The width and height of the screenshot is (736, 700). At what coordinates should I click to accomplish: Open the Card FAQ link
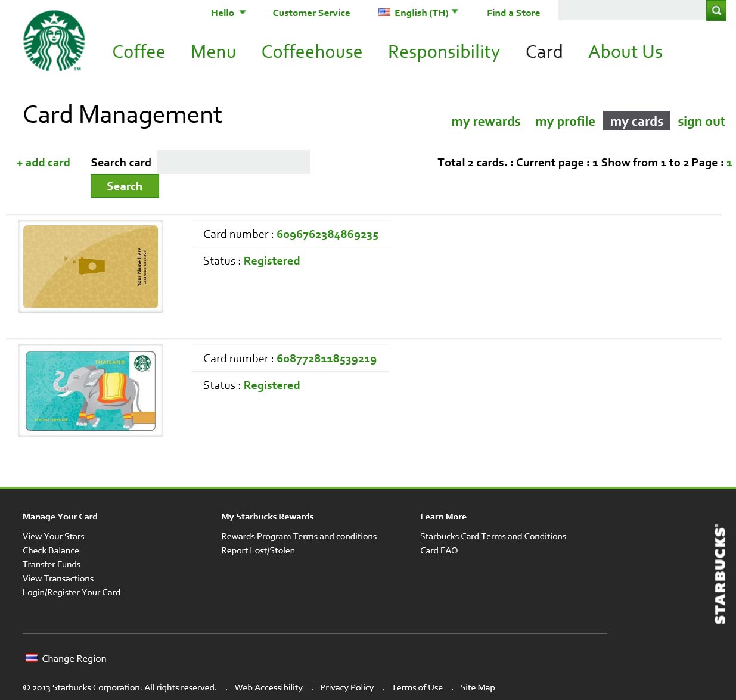(439, 550)
